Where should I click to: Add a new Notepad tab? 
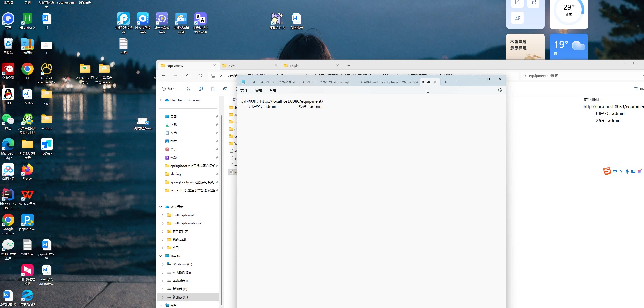(457, 82)
